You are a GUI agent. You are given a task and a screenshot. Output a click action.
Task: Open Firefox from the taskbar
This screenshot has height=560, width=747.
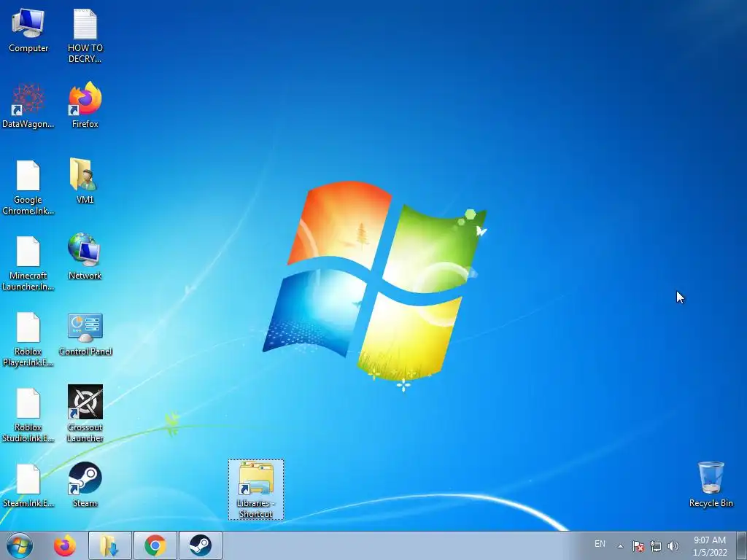(65, 545)
